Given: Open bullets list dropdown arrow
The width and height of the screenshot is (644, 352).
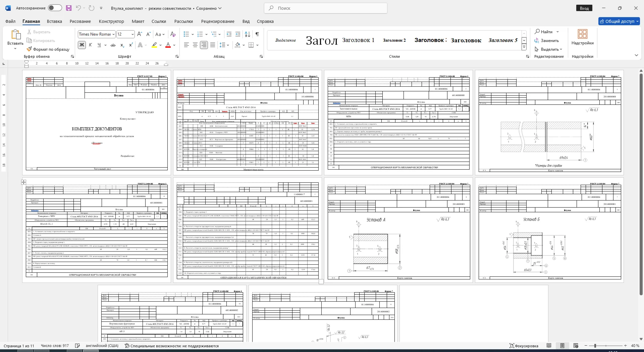Looking at the screenshot, I should (x=193, y=34).
